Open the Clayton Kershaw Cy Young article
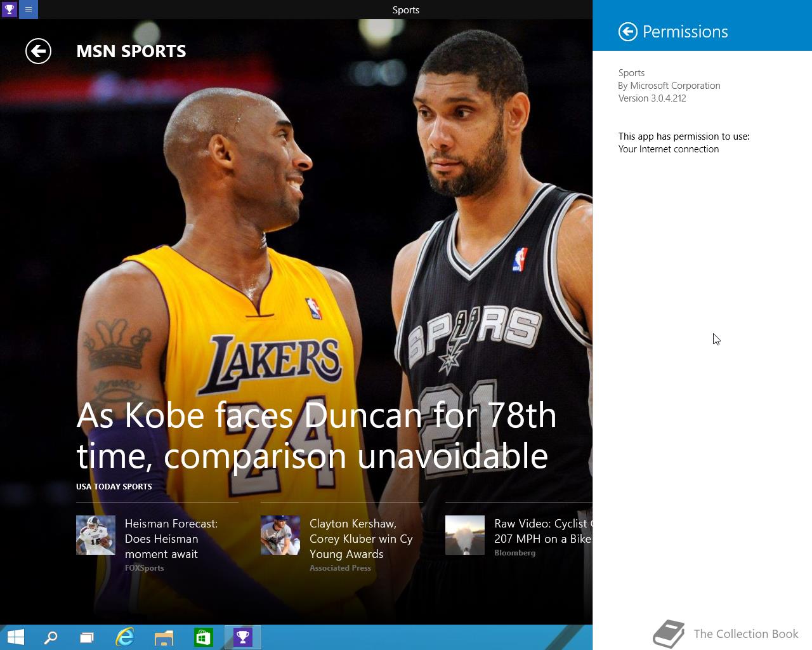 361,539
